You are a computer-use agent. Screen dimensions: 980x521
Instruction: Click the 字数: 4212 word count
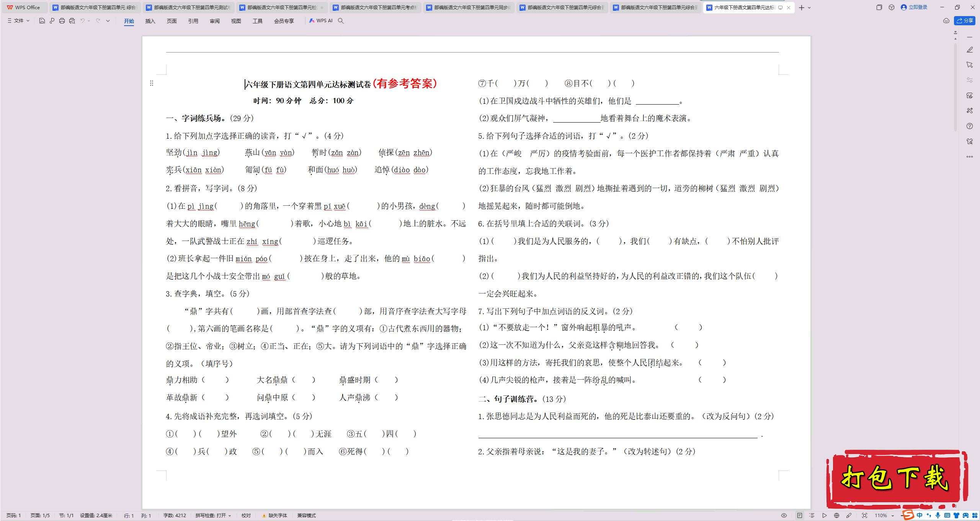pyautogui.click(x=175, y=516)
